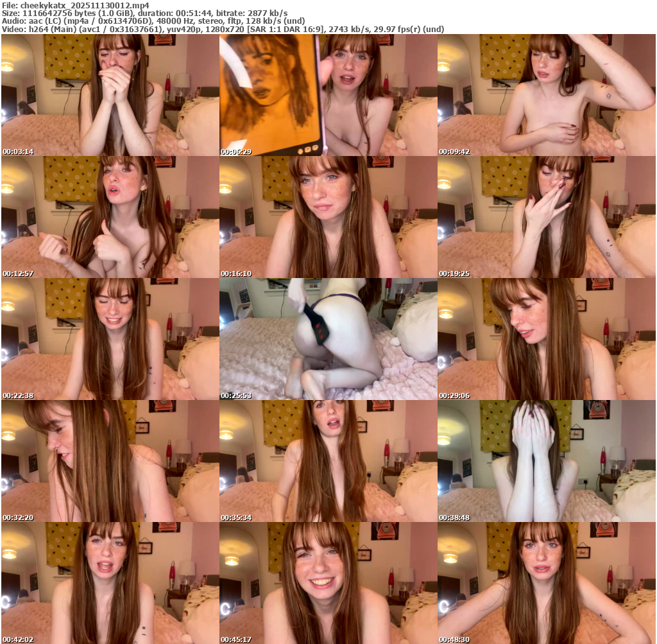
Task: Open the thumbnail at 00:22:38
Action: (x=110, y=339)
